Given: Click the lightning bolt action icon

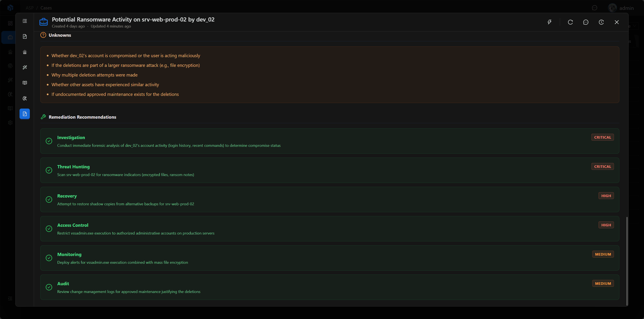Looking at the screenshot, I should (550, 22).
